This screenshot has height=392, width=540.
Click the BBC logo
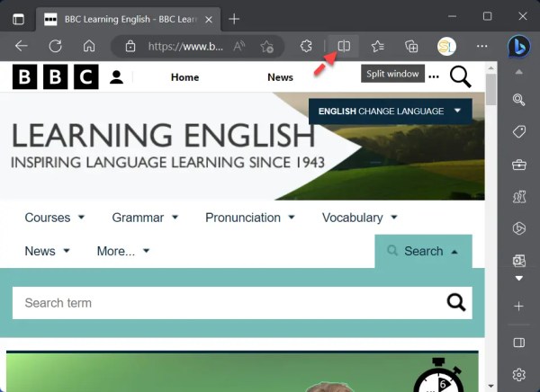click(56, 76)
